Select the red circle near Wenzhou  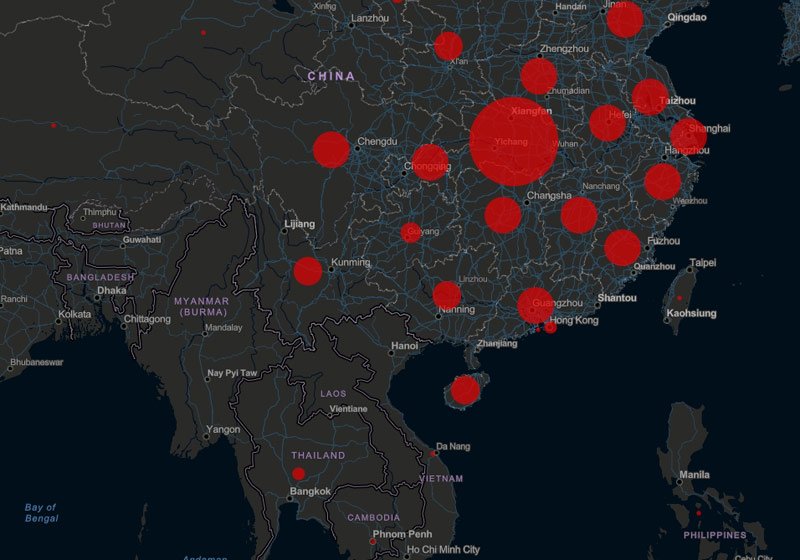(x=662, y=182)
